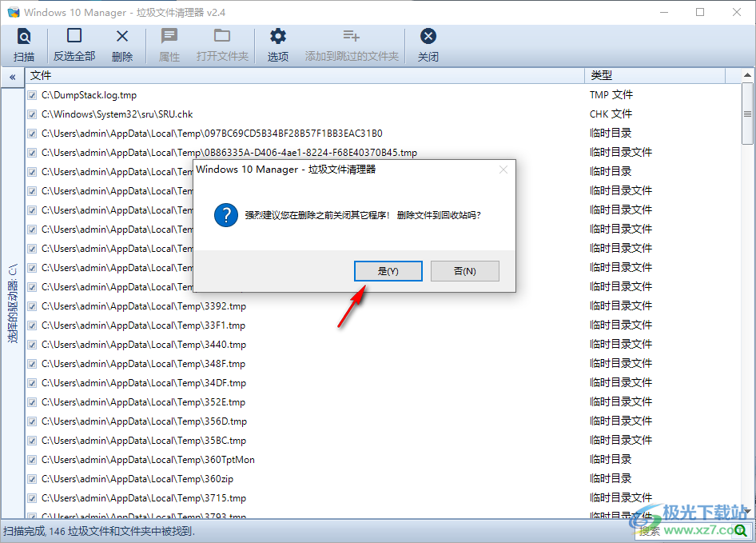
Task: Click the 打开文件夹 open-folder icon
Action: point(221,36)
